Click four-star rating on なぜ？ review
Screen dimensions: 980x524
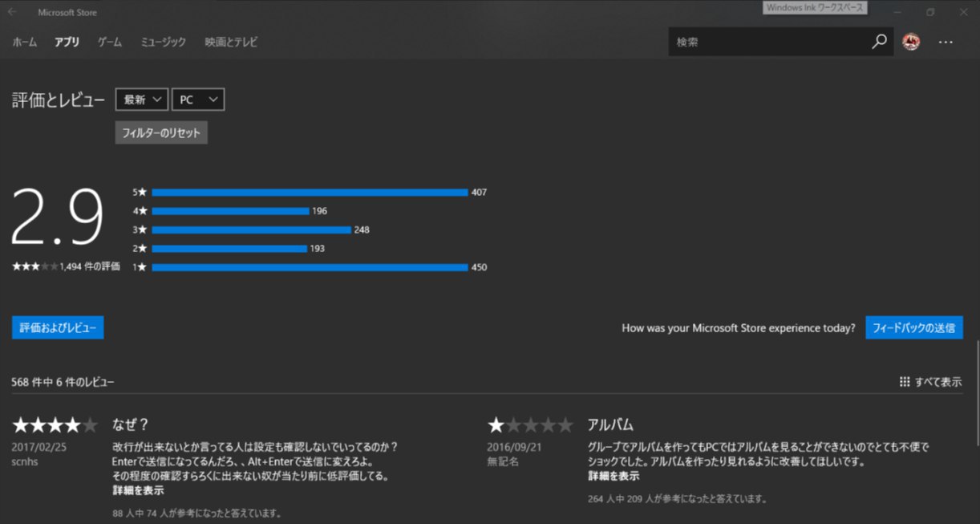click(x=55, y=424)
